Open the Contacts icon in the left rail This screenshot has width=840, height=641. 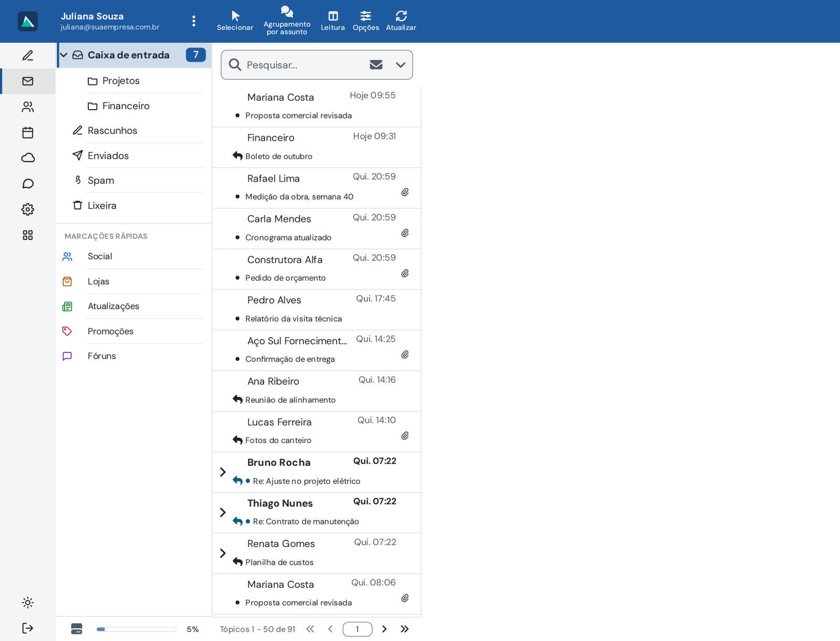tap(28, 107)
